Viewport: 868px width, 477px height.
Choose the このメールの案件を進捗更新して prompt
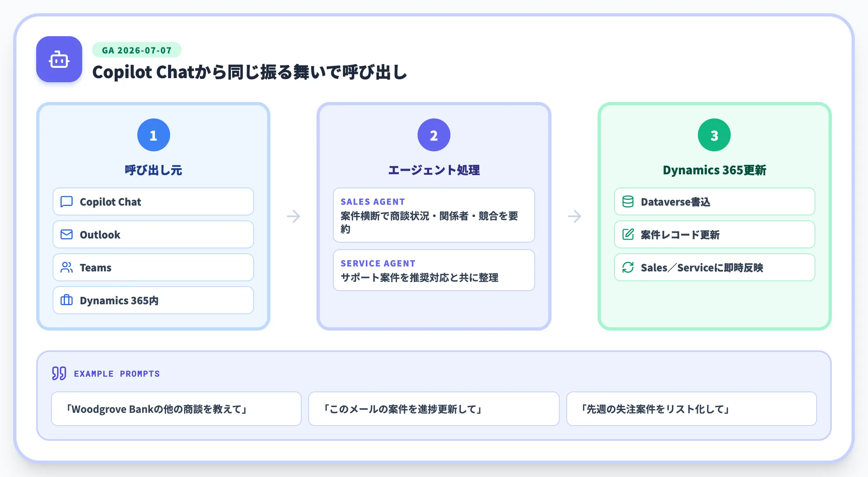point(434,409)
